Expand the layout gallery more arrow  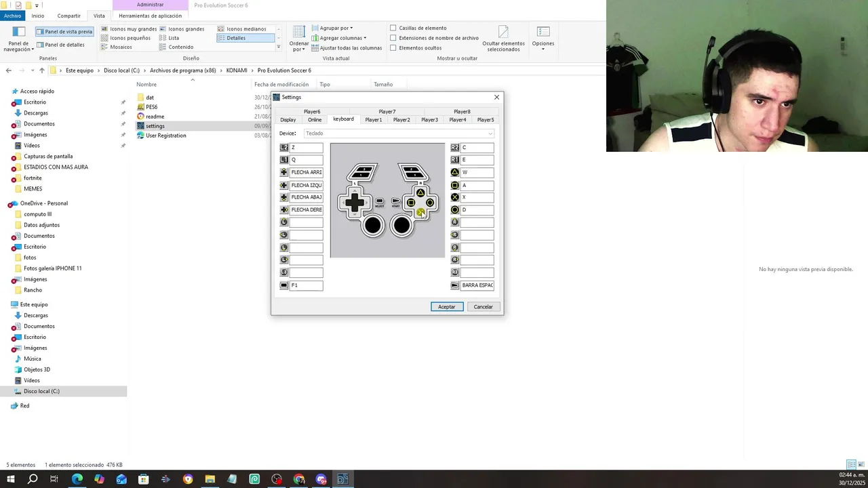point(279,47)
